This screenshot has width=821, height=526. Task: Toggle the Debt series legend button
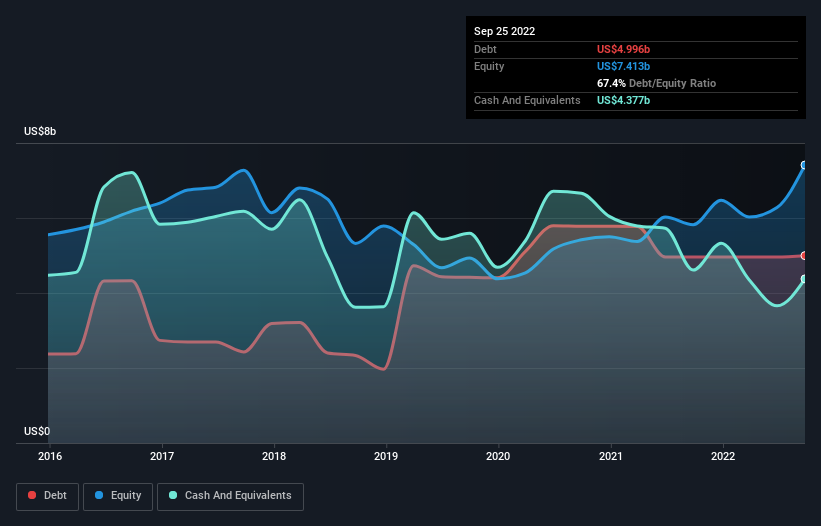[x=47, y=496]
